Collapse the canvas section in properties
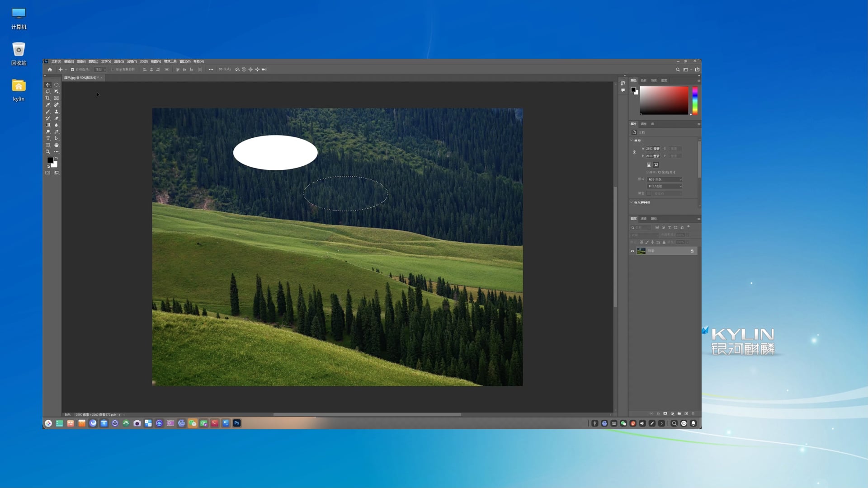 click(x=632, y=141)
